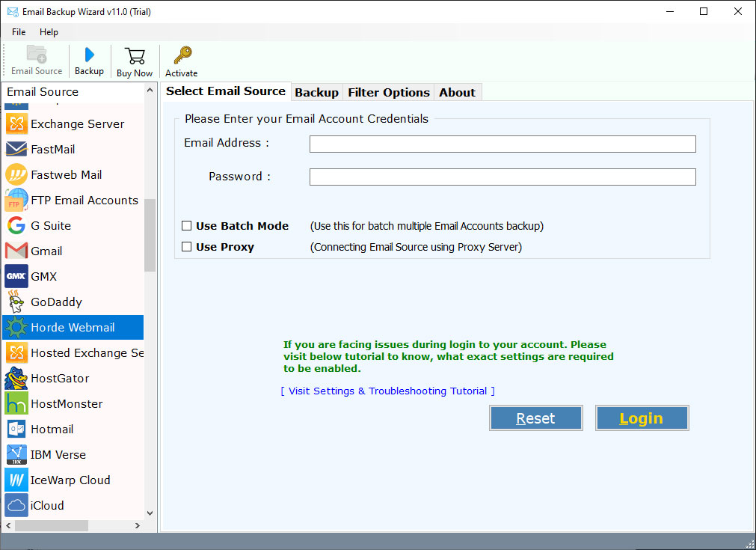Click the source list scroll up arrow

tap(150, 91)
